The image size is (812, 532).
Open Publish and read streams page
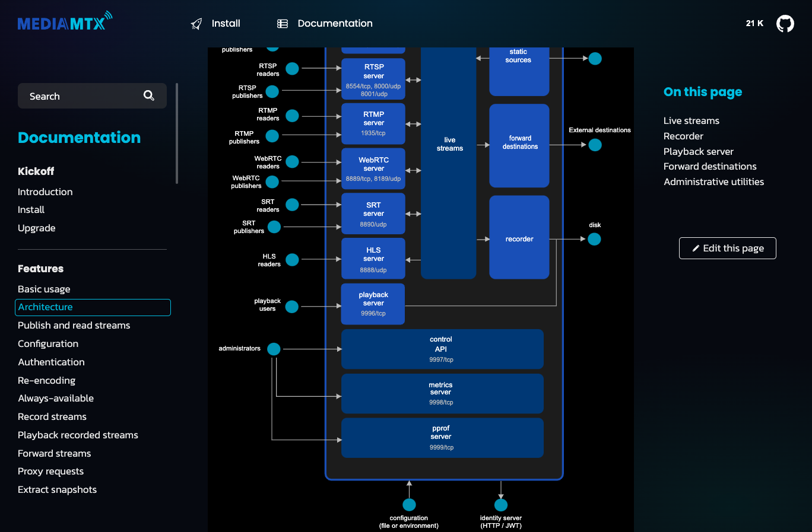74,326
